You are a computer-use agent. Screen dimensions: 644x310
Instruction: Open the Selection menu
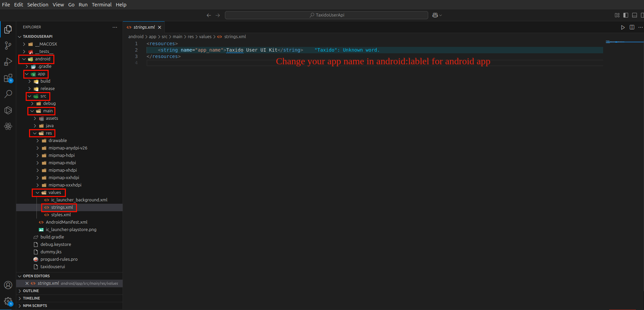(x=37, y=5)
